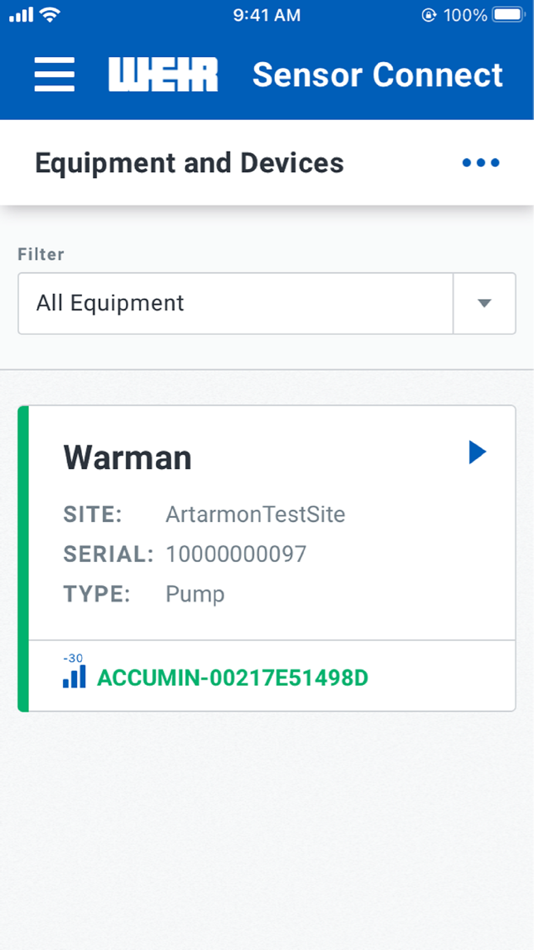Open the three-dot options menu
This screenshot has width=534, height=950.
(481, 163)
